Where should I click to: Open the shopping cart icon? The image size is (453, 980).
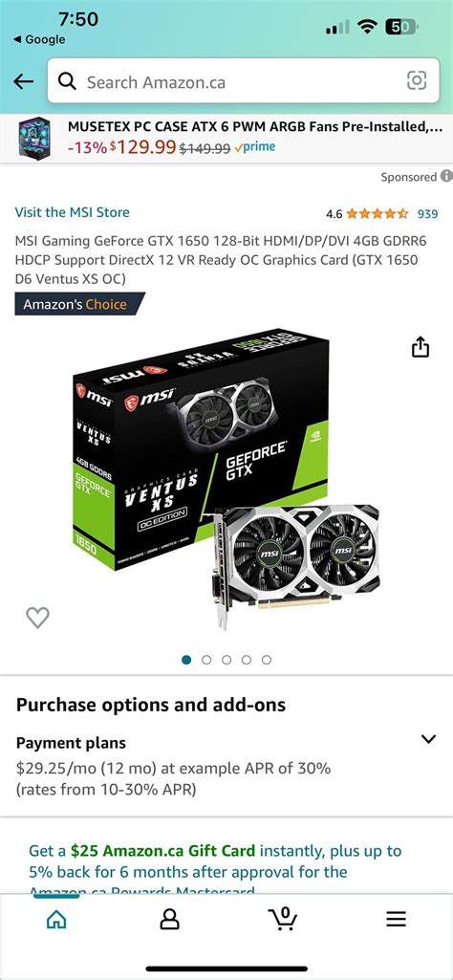point(283,918)
